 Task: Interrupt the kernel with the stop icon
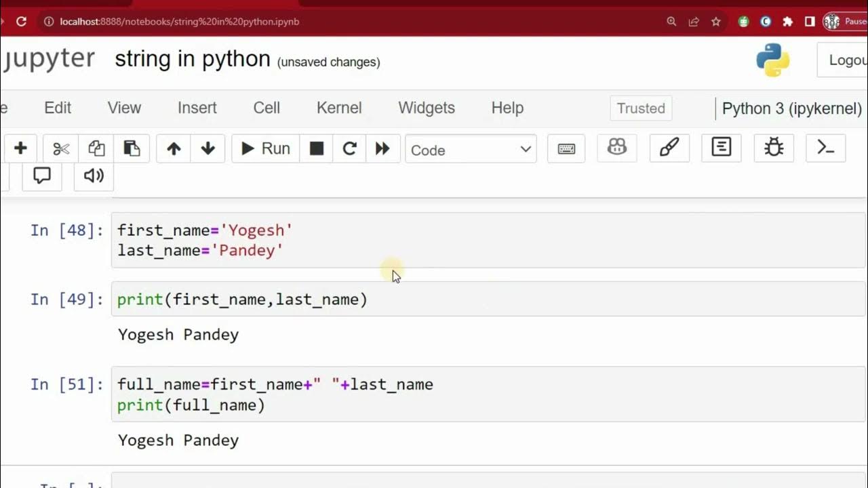point(317,148)
